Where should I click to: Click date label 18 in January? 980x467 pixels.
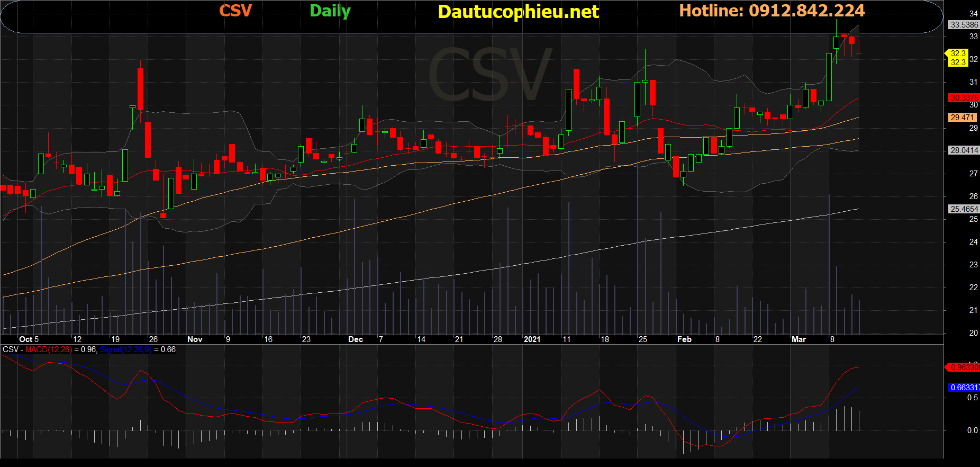(605, 339)
